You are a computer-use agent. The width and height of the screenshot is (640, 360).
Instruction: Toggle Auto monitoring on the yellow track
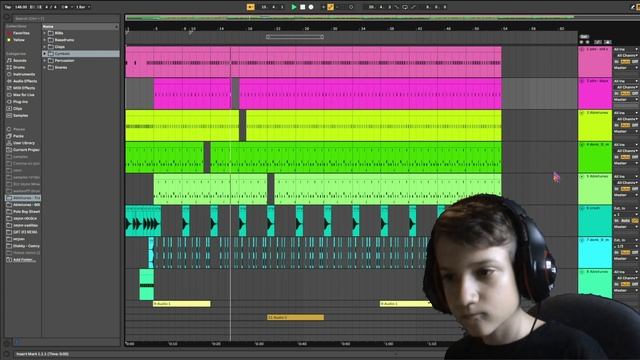[625, 125]
